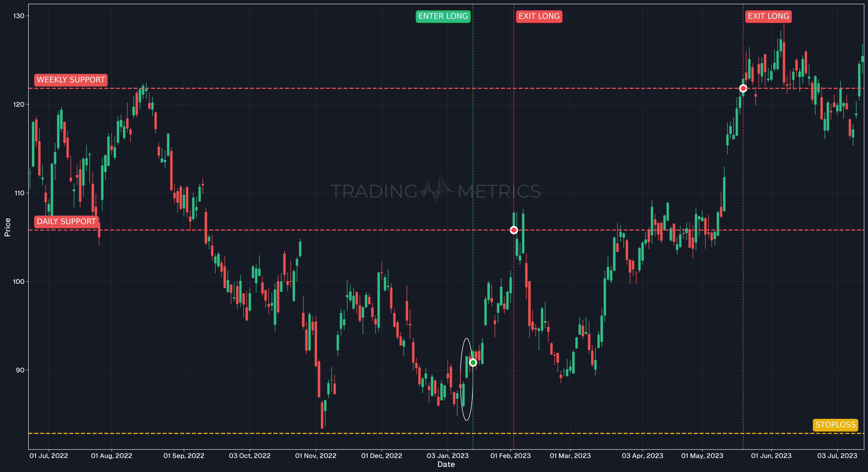Click the '01 Jun, 2023' date label
This screenshot has height=472, width=868.
click(x=771, y=456)
